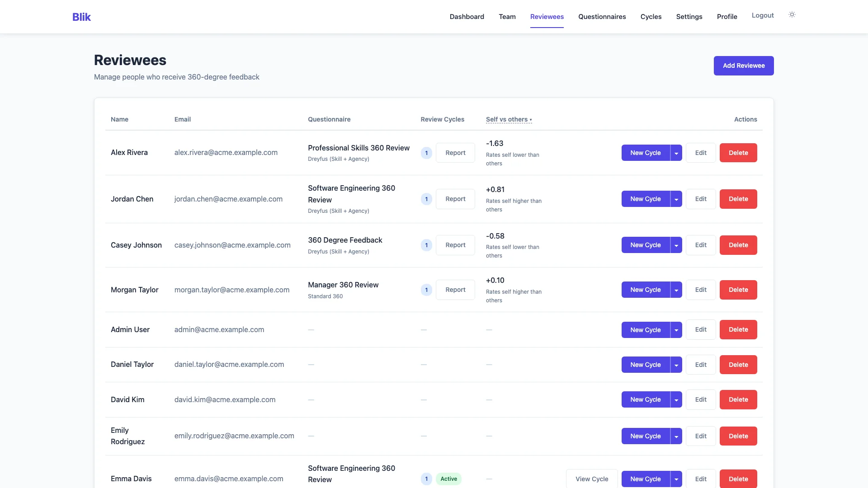Start New Cycle for Emily Rodriguez
Screen dimensions: 868x488
point(646,436)
